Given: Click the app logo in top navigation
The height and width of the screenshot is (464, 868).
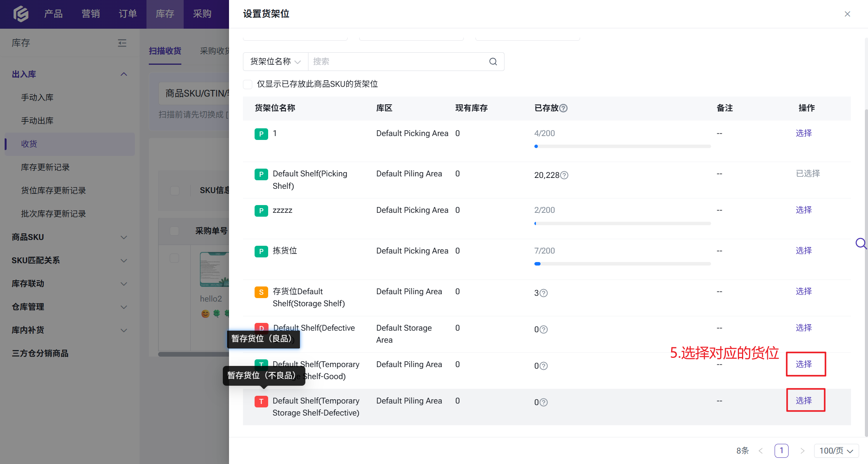Looking at the screenshot, I should click(21, 14).
